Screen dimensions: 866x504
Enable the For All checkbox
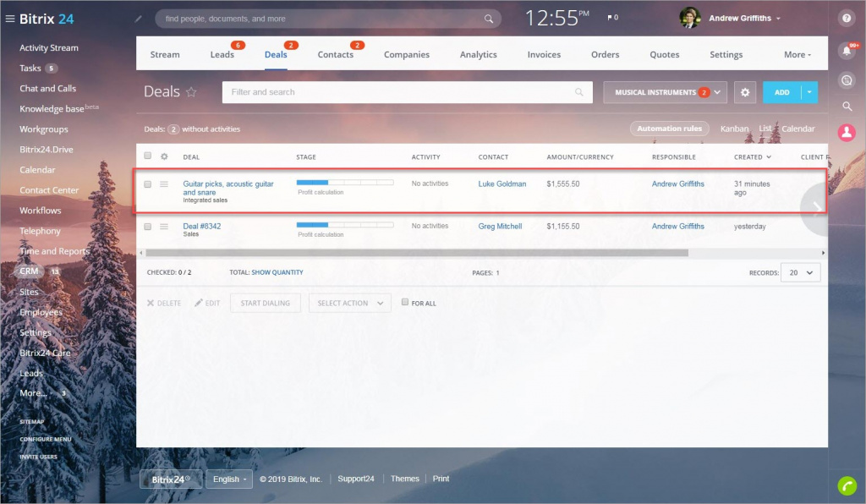[405, 302]
